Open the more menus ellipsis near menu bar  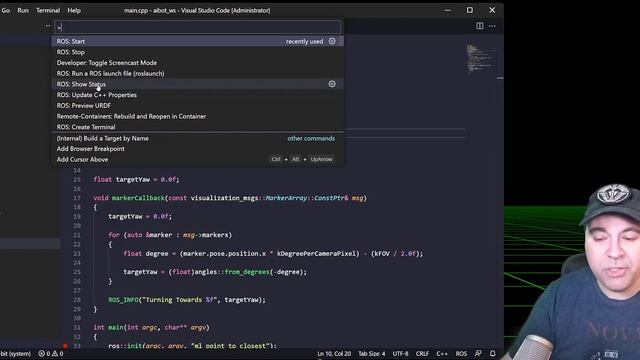point(48,26)
